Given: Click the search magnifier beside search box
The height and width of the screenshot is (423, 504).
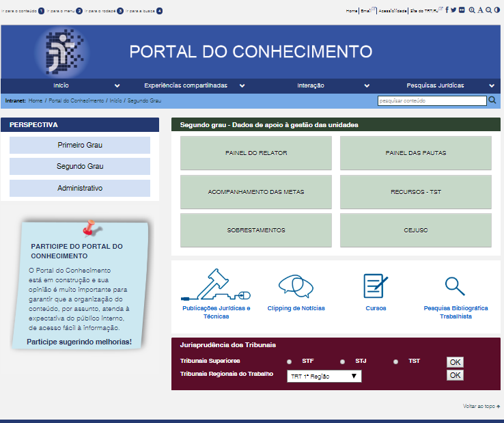Looking at the screenshot, I should click(492, 100).
